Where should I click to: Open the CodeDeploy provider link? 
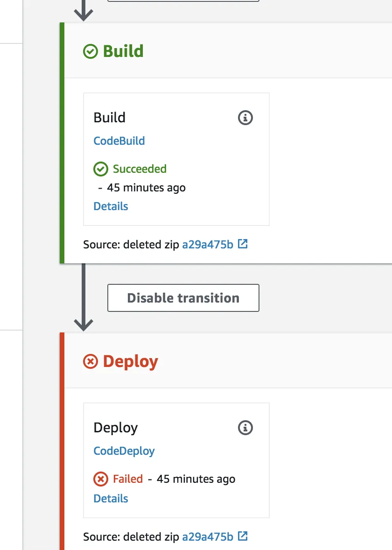click(x=124, y=451)
